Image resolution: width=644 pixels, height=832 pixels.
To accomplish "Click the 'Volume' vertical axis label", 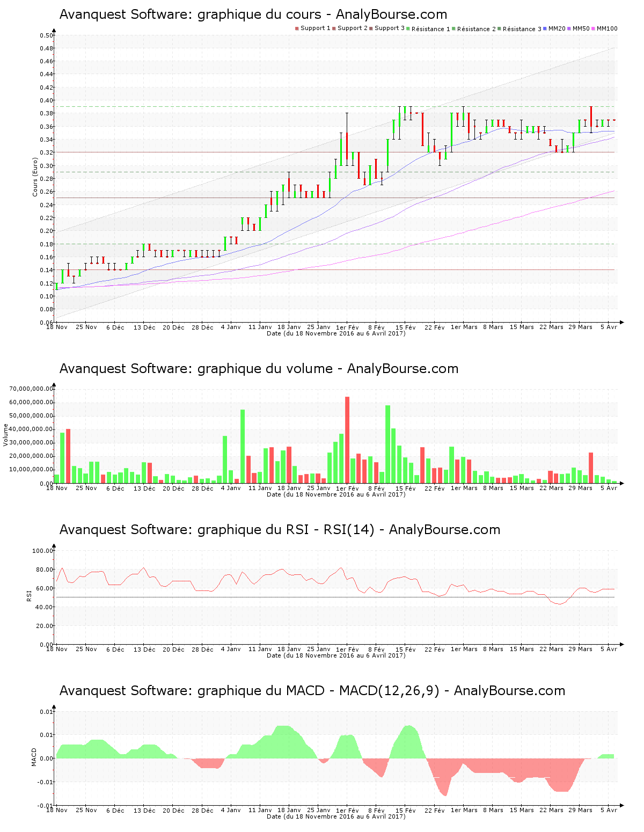I will pyautogui.click(x=6, y=435).
